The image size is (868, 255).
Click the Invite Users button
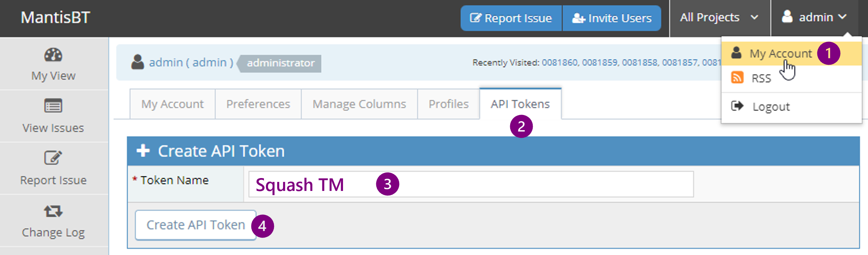tap(611, 18)
